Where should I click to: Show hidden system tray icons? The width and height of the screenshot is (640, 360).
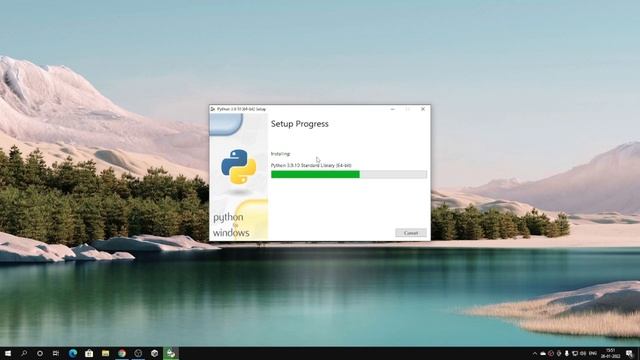(535, 353)
